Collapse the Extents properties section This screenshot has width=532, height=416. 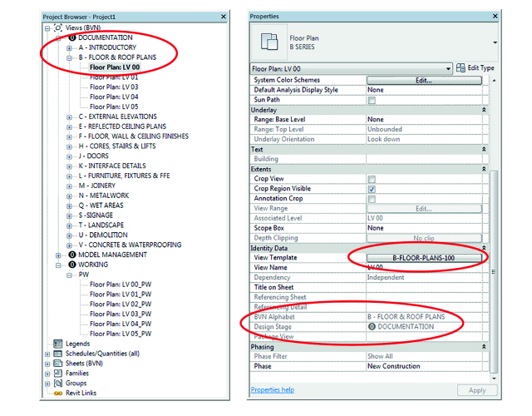click(484, 169)
